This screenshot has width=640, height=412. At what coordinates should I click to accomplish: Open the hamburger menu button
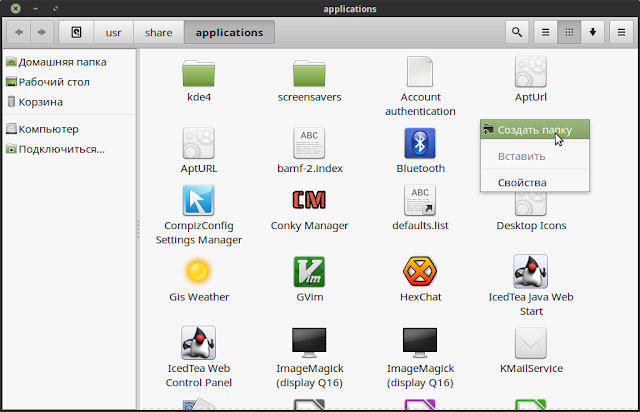click(x=621, y=32)
